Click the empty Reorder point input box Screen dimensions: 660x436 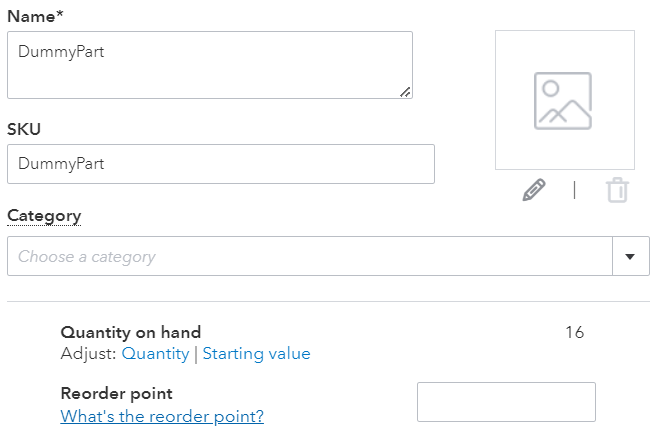tap(506, 402)
